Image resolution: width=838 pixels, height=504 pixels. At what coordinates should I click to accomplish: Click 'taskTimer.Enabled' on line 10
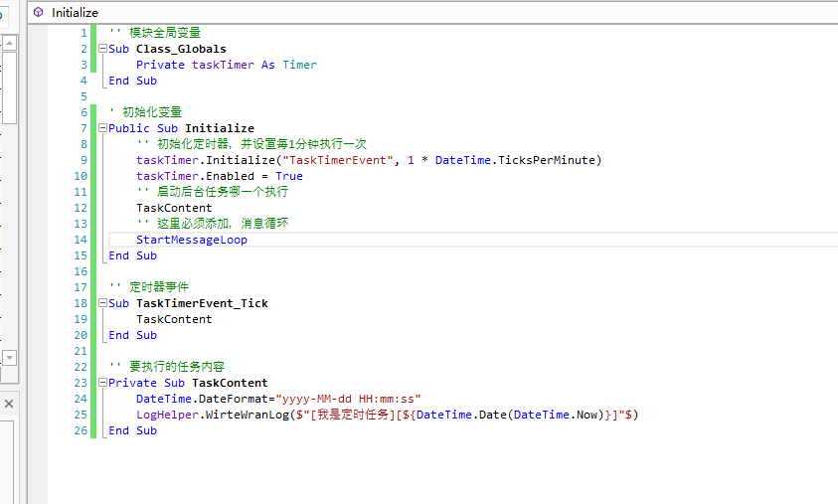(195, 176)
